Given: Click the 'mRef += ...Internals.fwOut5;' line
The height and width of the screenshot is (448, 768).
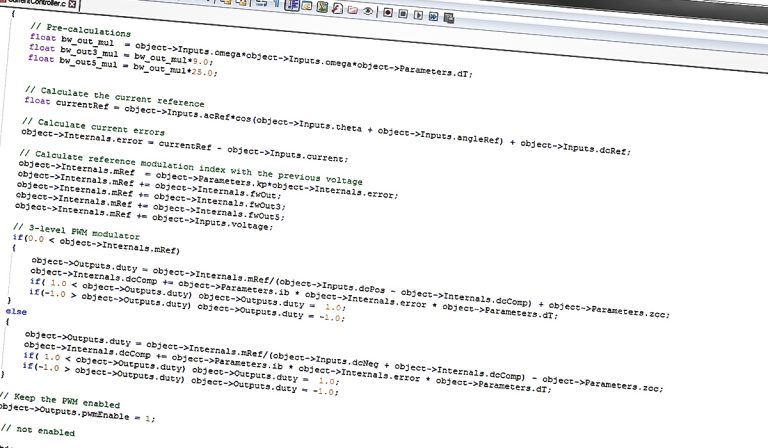Looking at the screenshot, I should click(x=150, y=206).
